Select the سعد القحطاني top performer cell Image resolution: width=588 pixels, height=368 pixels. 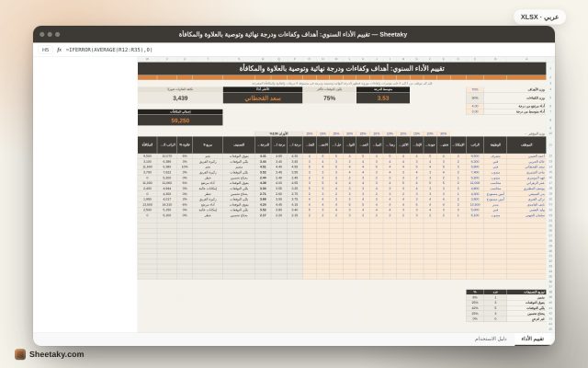tap(263, 98)
